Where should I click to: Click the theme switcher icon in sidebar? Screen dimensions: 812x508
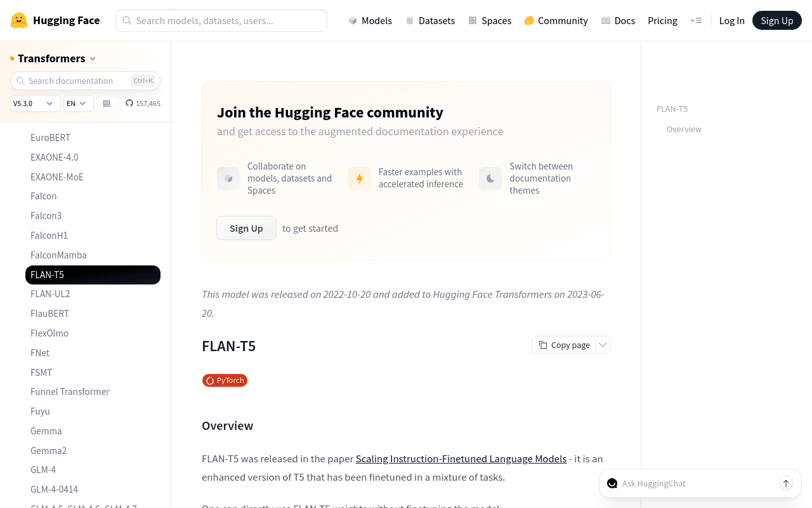tap(107, 104)
